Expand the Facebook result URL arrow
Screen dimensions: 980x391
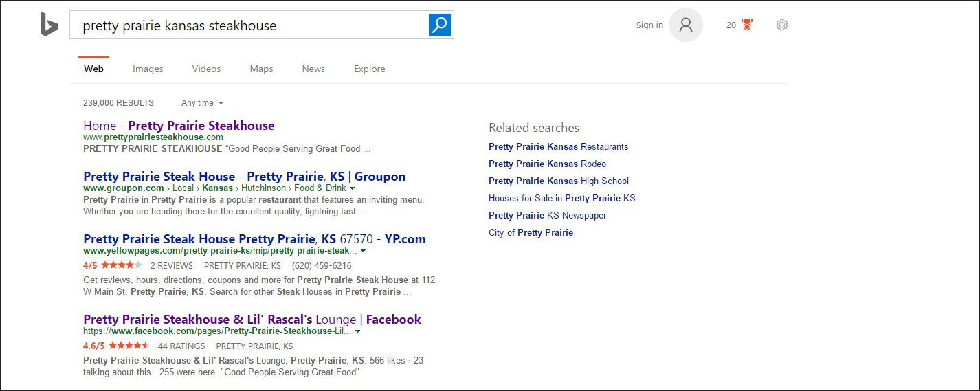point(358,331)
